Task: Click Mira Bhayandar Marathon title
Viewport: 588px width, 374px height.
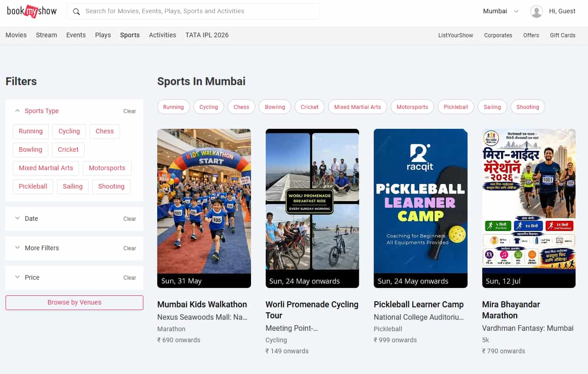Action: point(511,310)
